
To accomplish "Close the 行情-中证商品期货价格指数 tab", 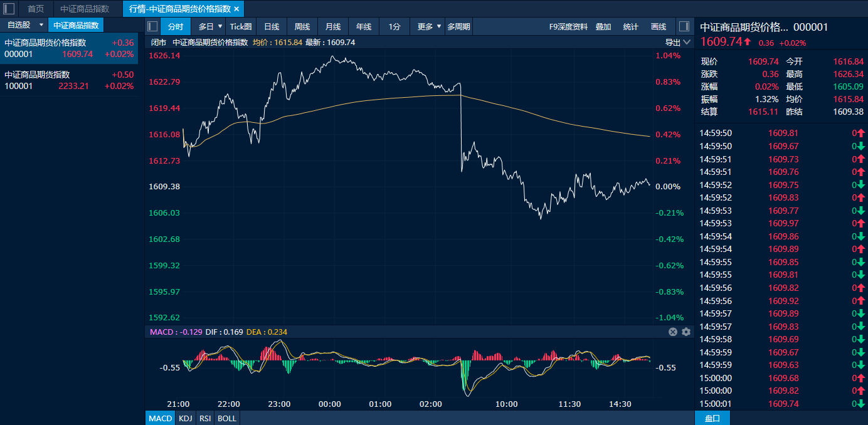I will click(x=236, y=9).
